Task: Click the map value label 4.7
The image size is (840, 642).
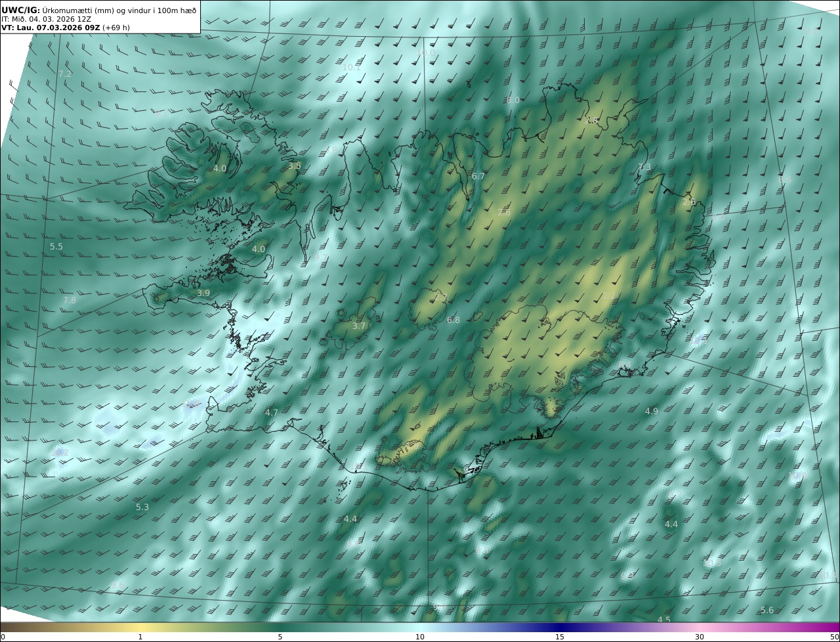Action: click(x=272, y=413)
